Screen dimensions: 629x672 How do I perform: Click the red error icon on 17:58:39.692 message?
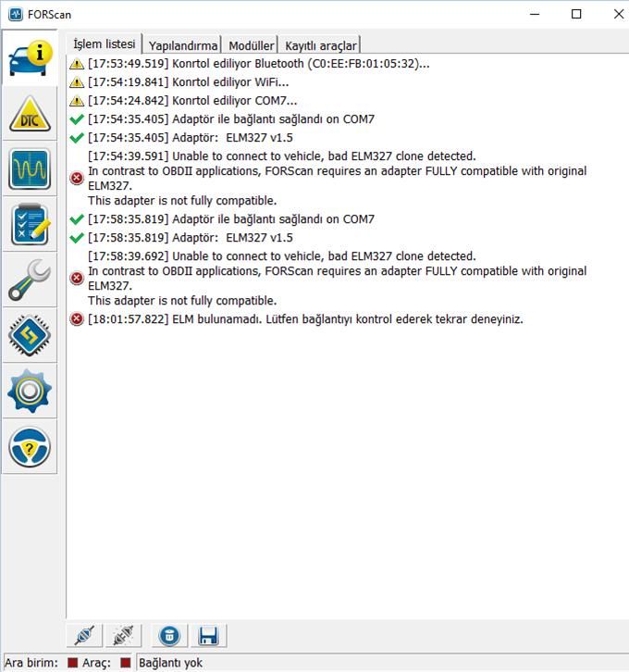pyautogui.click(x=77, y=278)
